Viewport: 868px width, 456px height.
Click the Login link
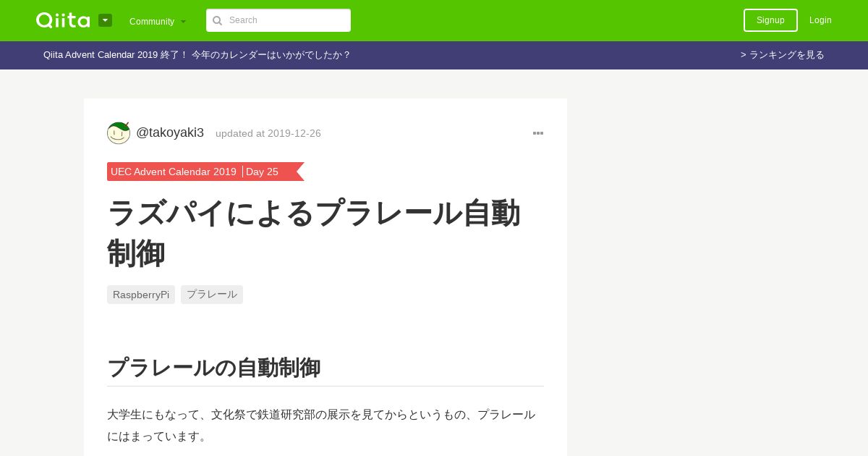pos(820,20)
